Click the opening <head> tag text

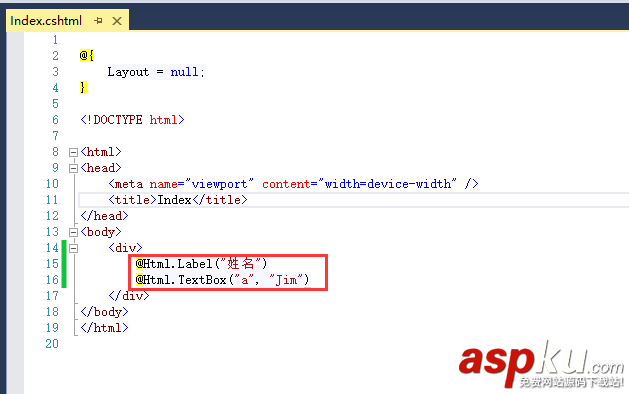click(x=101, y=168)
